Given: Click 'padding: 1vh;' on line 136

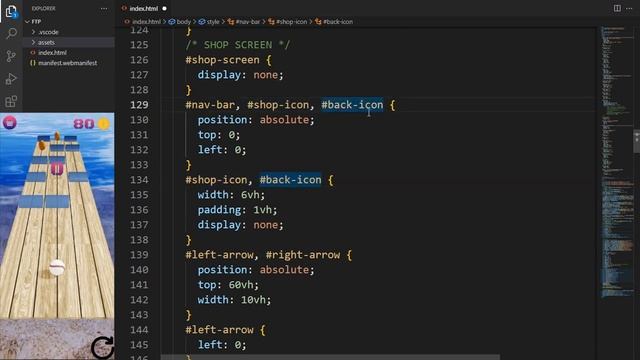Looking at the screenshot, I should [238, 210].
